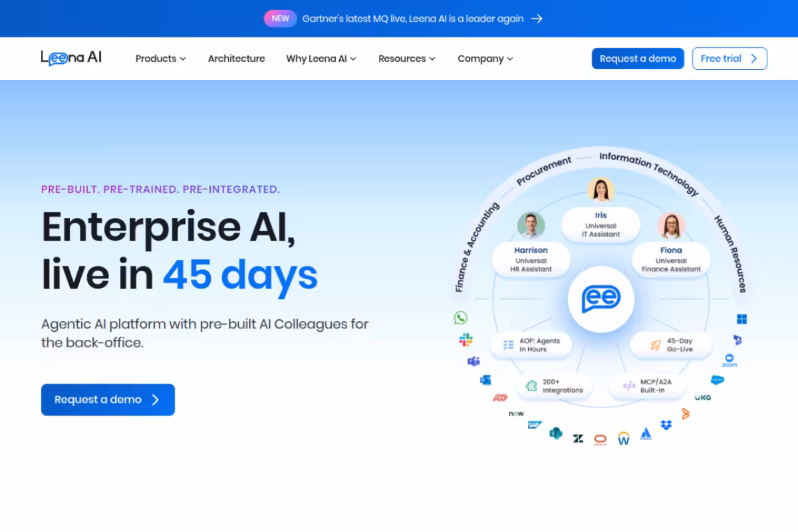Click the Workday integration icon
Image resolution: width=798 pixels, height=532 pixels.
pyautogui.click(x=623, y=438)
